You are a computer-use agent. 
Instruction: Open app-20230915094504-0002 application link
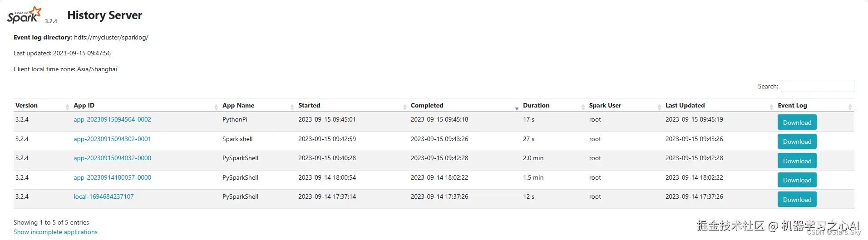pyautogui.click(x=113, y=120)
